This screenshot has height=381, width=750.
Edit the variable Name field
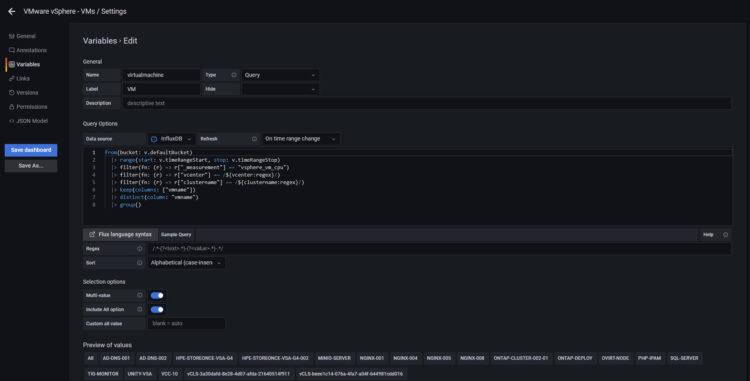161,75
